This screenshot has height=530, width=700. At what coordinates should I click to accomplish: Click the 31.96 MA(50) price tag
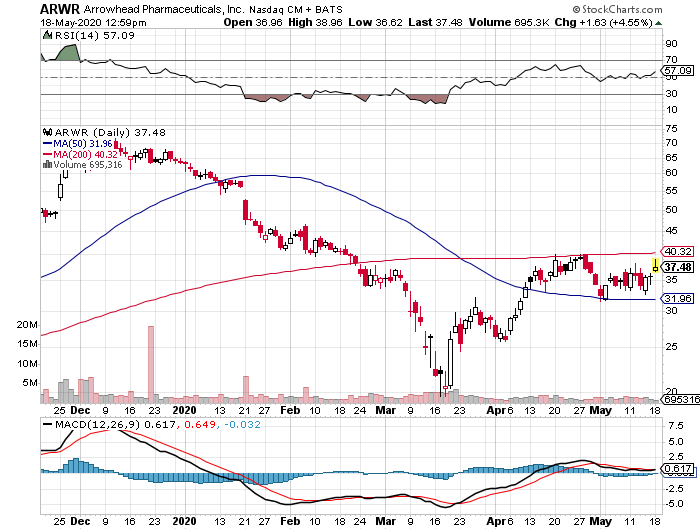point(677,298)
